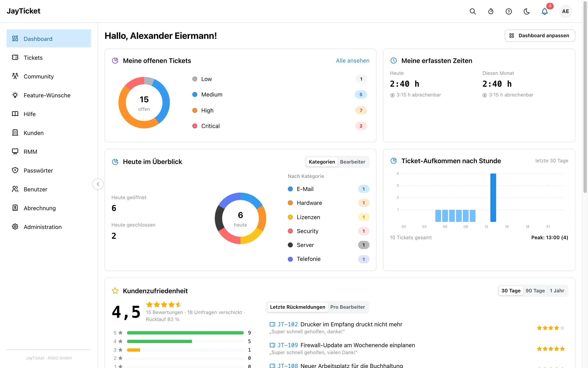Open the help question mark icon
Screen dimensions: 588x368
[x=509, y=11]
